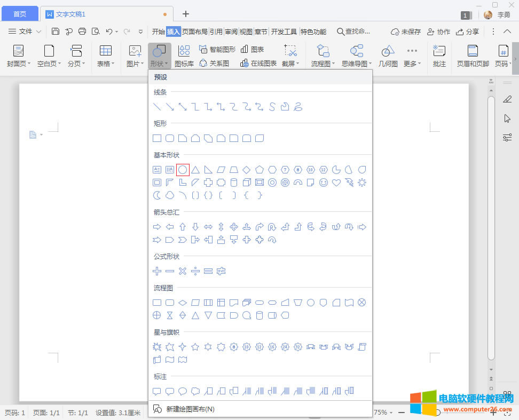
Task: Click the 分享 share button
Action: [467, 31]
